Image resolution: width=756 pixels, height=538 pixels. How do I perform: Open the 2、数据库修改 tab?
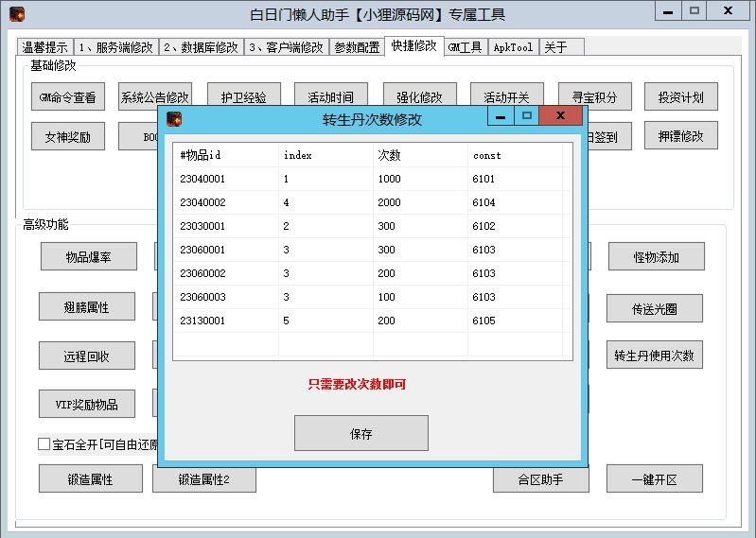coord(201,47)
